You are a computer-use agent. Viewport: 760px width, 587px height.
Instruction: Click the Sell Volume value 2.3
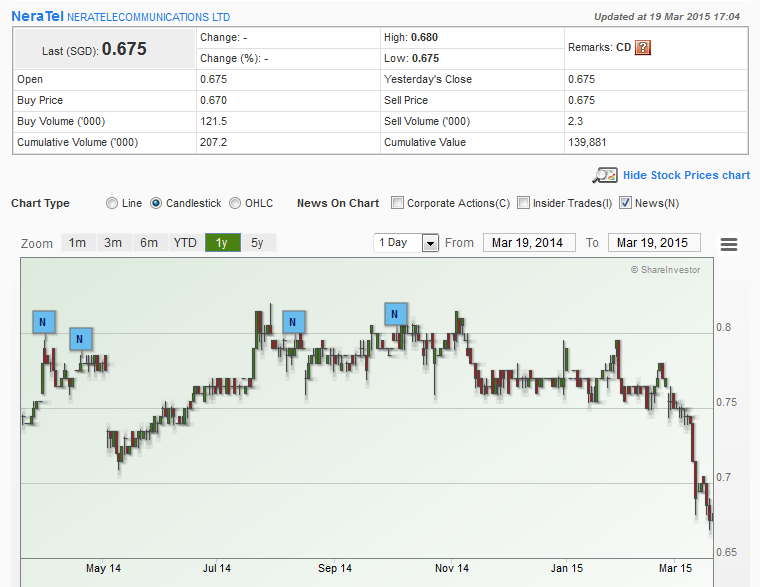[575, 121]
